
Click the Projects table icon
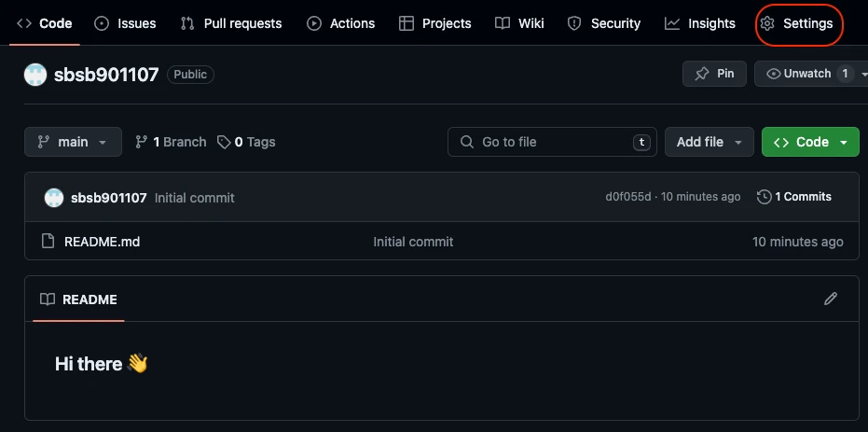click(406, 23)
